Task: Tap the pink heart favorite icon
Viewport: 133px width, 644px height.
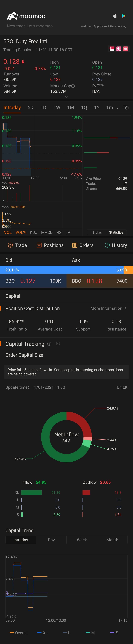Action: tap(125, 49)
